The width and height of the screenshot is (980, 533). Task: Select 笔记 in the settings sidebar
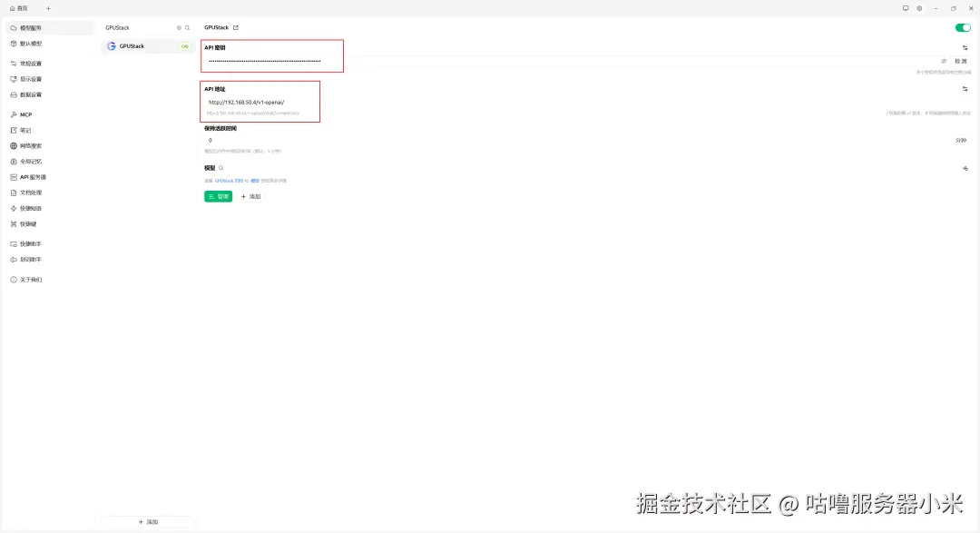click(49, 131)
